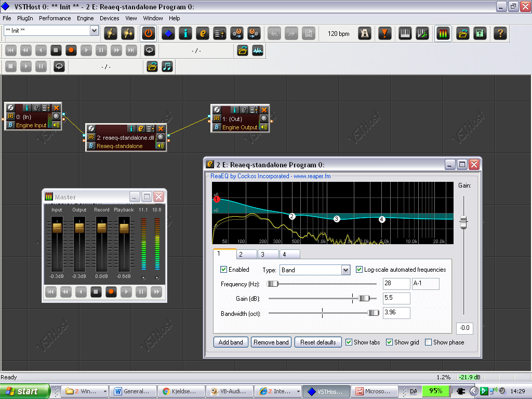Remove the reaeq-standalone plugin node
This screenshot has height=399, width=532.
(161, 129)
